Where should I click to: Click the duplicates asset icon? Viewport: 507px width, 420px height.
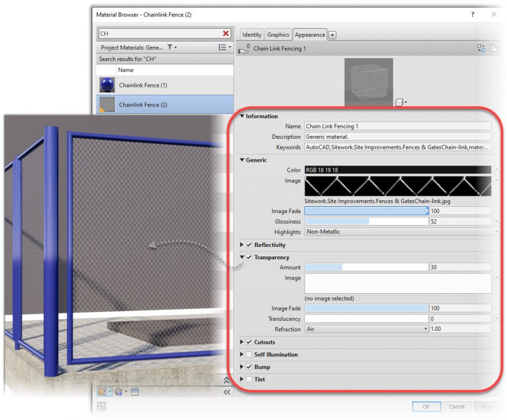pyautogui.click(x=492, y=48)
